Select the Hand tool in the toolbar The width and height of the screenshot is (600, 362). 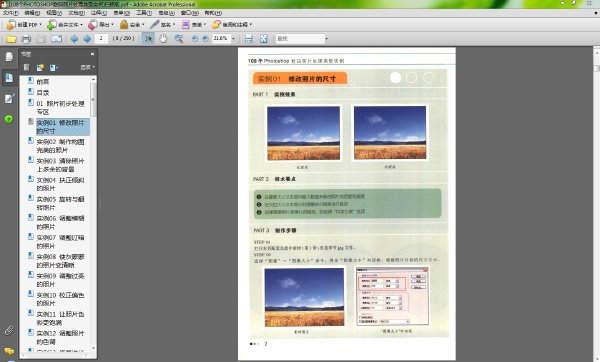pyautogui.click(x=163, y=38)
